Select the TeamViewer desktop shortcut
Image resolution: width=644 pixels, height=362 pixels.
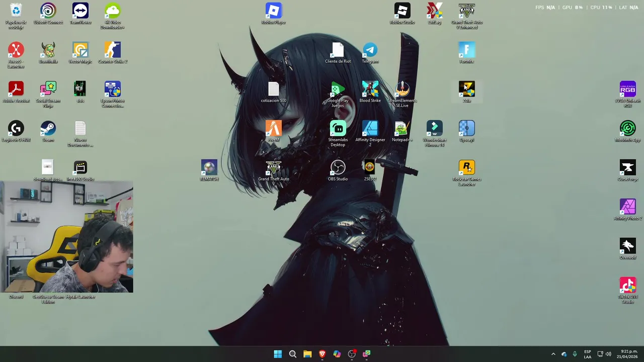(x=80, y=14)
